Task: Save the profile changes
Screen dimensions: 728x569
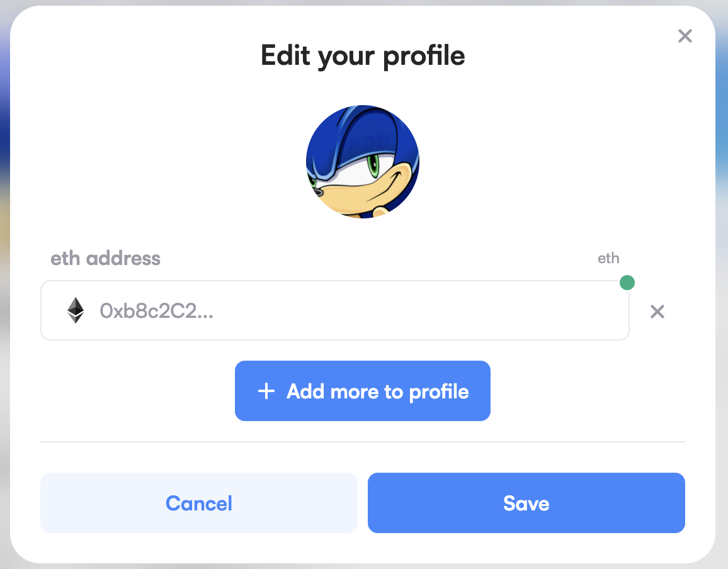Action: [x=526, y=503]
